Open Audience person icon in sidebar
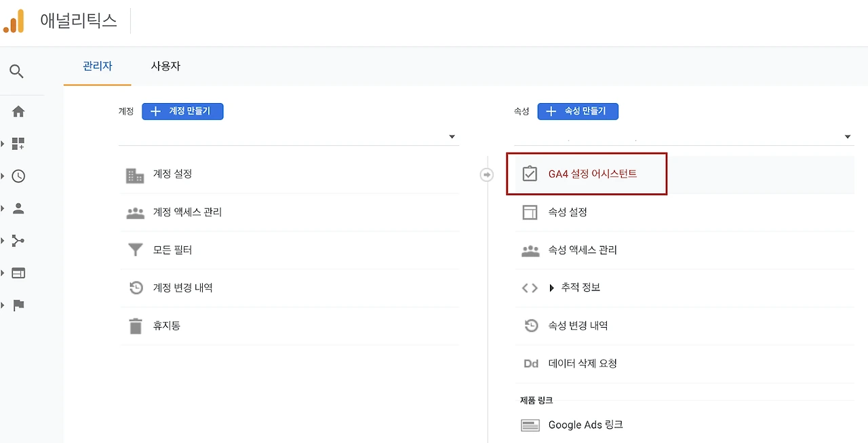This screenshot has width=868, height=443. pos(18,209)
